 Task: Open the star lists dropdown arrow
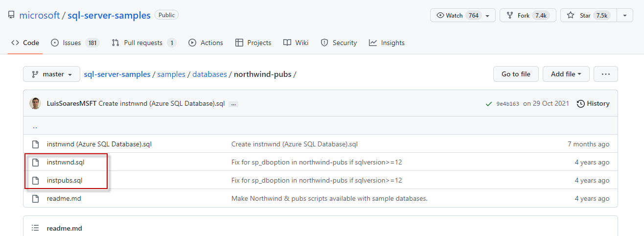pos(625,15)
